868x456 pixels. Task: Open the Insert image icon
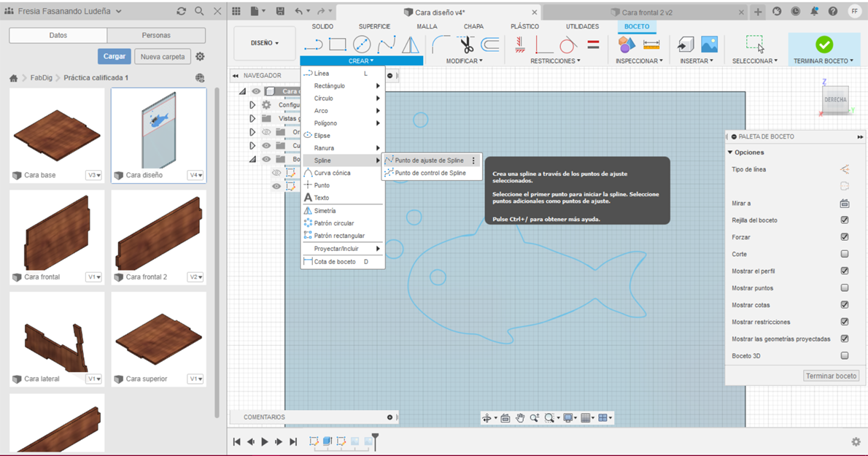point(709,45)
